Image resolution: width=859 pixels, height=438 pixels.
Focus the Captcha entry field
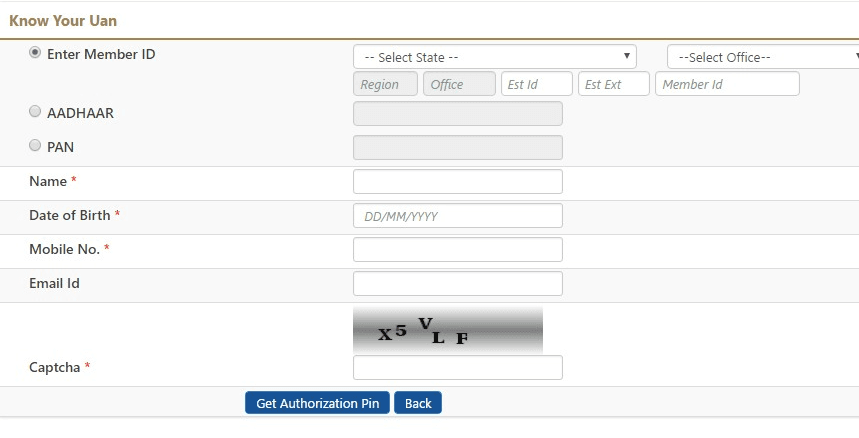coord(458,367)
